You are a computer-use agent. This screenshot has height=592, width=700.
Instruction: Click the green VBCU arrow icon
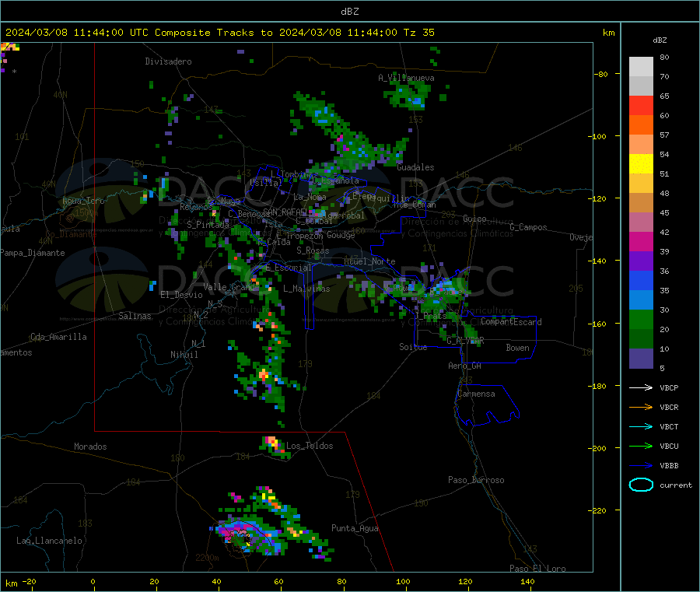click(x=641, y=446)
